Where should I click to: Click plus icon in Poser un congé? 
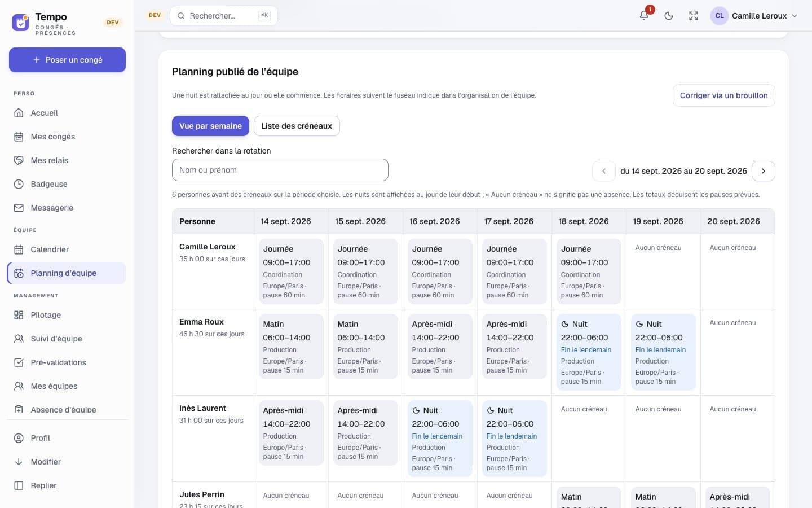coord(37,60)
